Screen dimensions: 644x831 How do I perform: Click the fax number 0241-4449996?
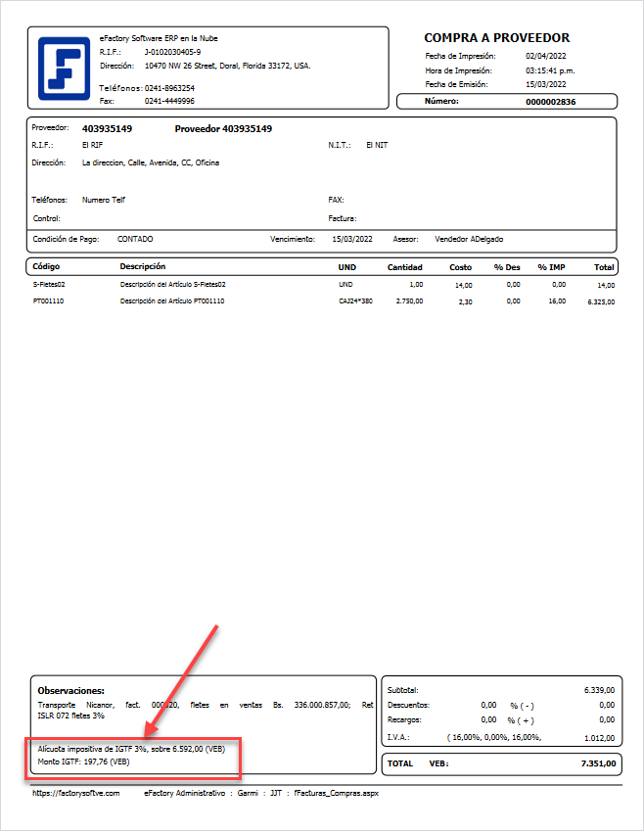(x=169, y=101)
